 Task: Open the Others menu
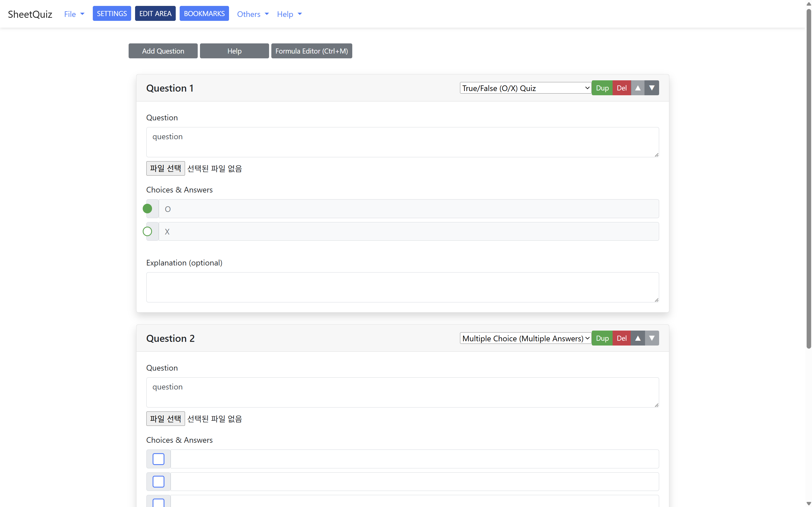tap(253, 14)
